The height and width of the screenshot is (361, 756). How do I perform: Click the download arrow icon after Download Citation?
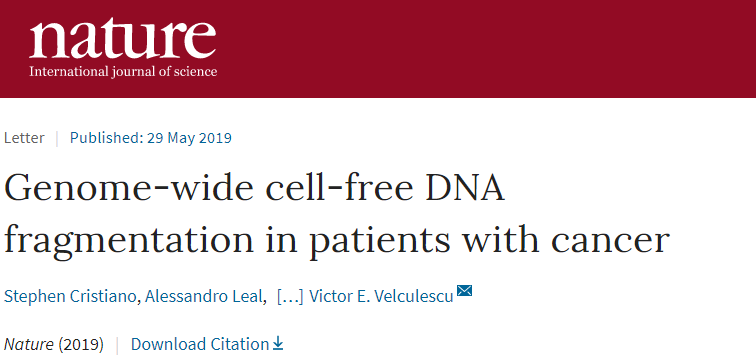coord(278,343)
